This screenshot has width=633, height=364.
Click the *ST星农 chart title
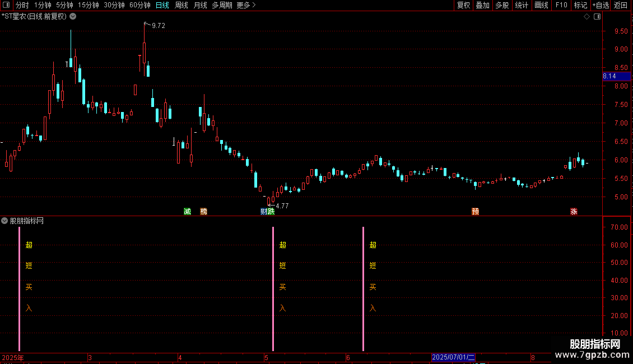[34, 17]
